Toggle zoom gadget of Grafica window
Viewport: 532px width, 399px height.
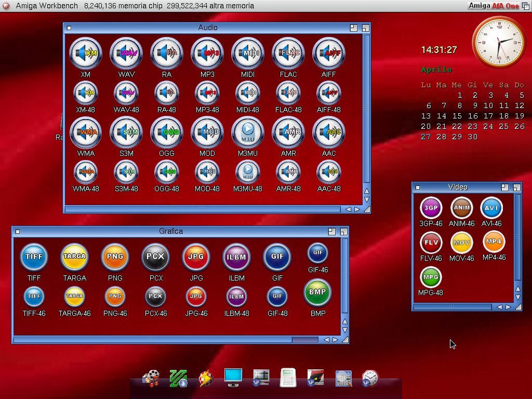pyautogui.click(x=331, y=232)
